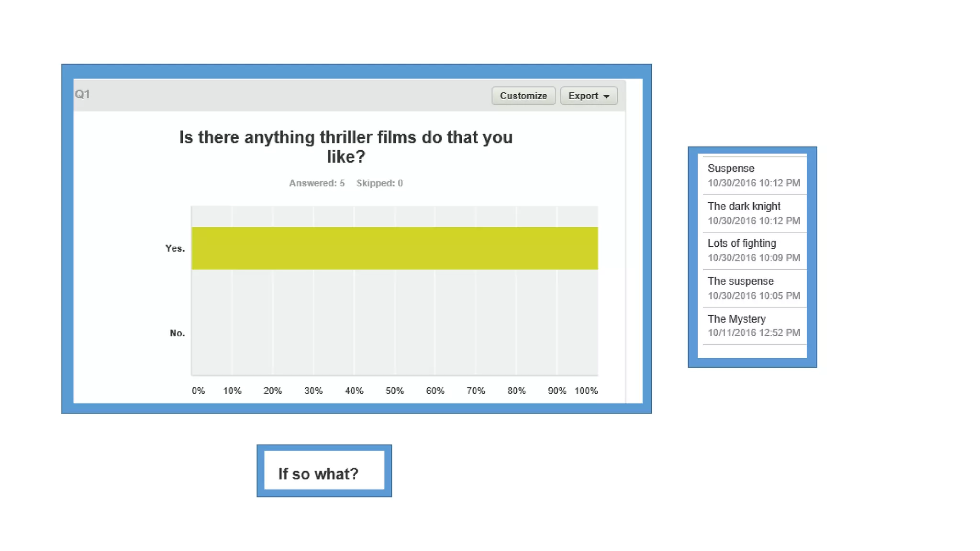Select 'Lots of fighting' response
This screenshot has height=551, width=980.
coord(742,243)
